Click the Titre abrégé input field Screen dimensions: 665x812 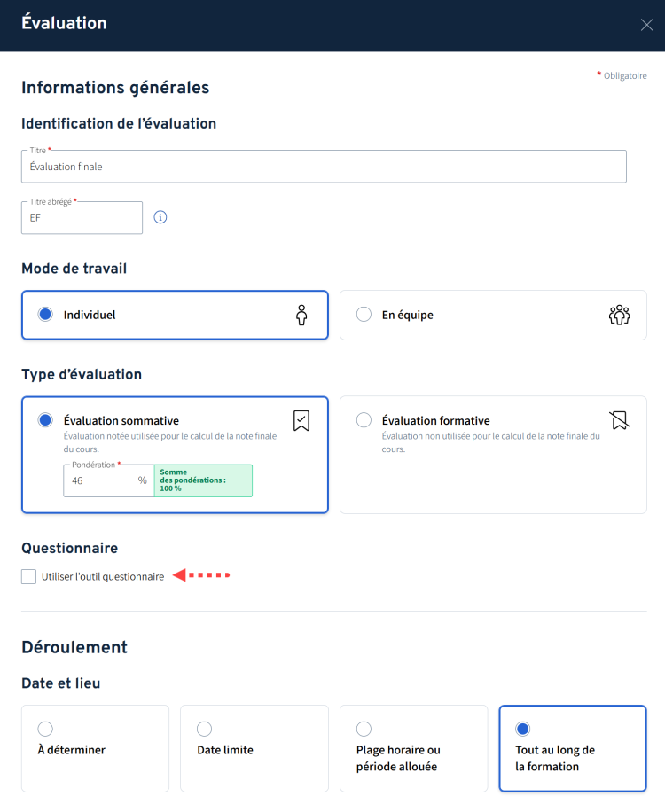(82, 218)
